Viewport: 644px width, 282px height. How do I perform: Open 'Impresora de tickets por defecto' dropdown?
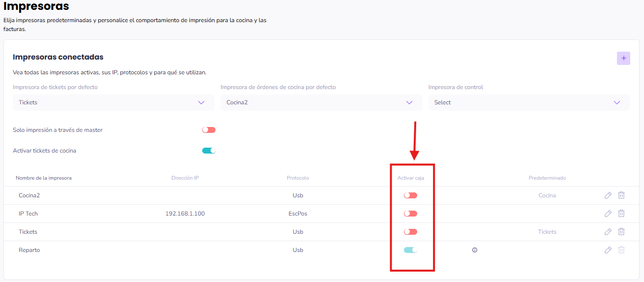tap(113, 102)
